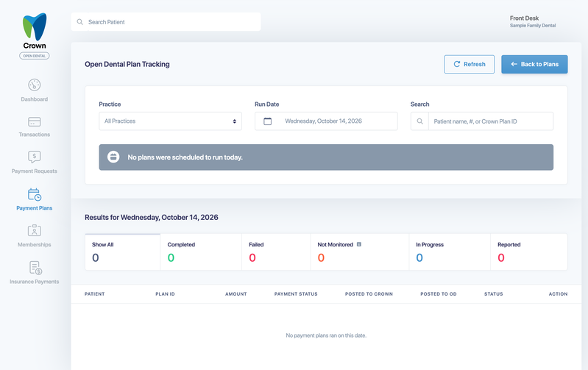Open Front Desk user menu
This screenshot has height=370, width=588.
pos(533,21)
